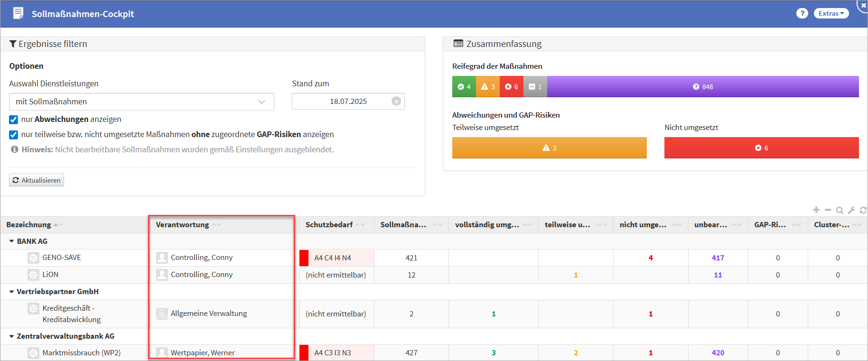868x361 pixels.
Task: Click teilweise umgesetzt value 2 for Marktmissbrauch
Action: (576, 353)
